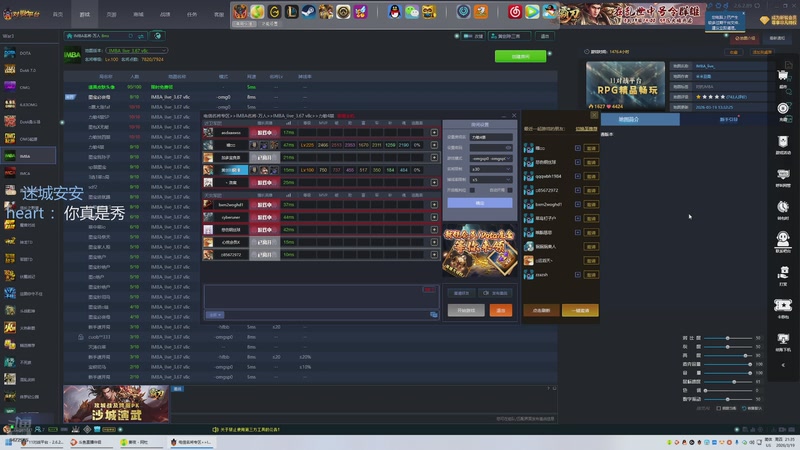The image size is (800, 450).
Task: Click the orange exit button in room dialog
Action: (501, 310)
